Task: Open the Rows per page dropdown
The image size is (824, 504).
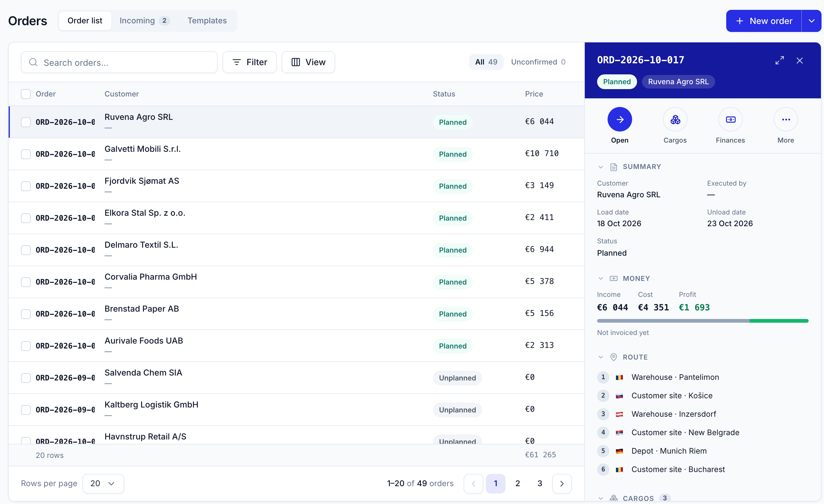Action: point(103,483)
